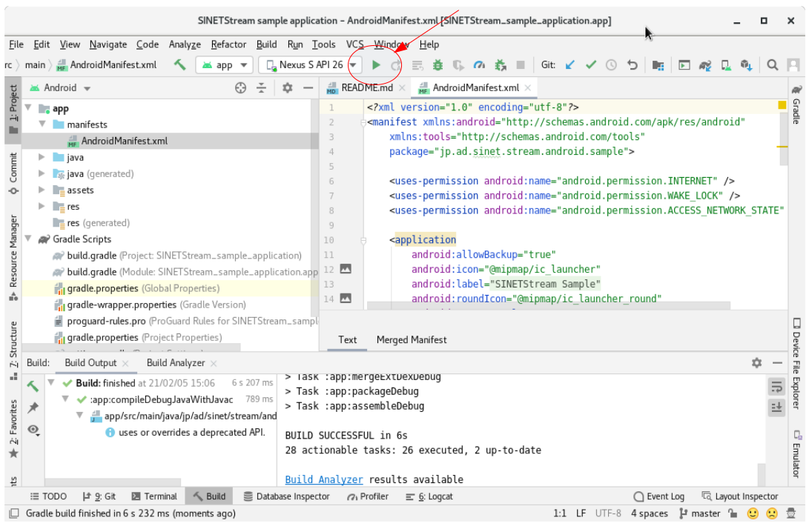This screenshot has height=529, width=812.
Task: Open the Logcat tool window
Action: [429, 496]
